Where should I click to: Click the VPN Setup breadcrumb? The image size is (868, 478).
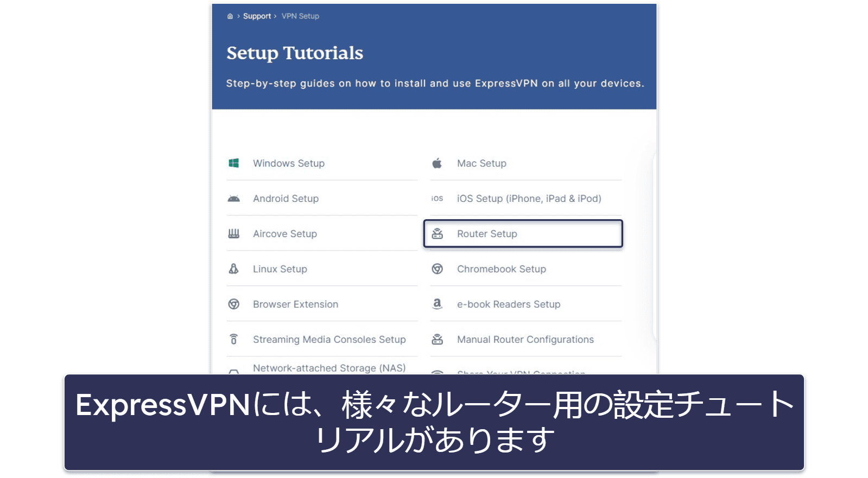(300, 16)
